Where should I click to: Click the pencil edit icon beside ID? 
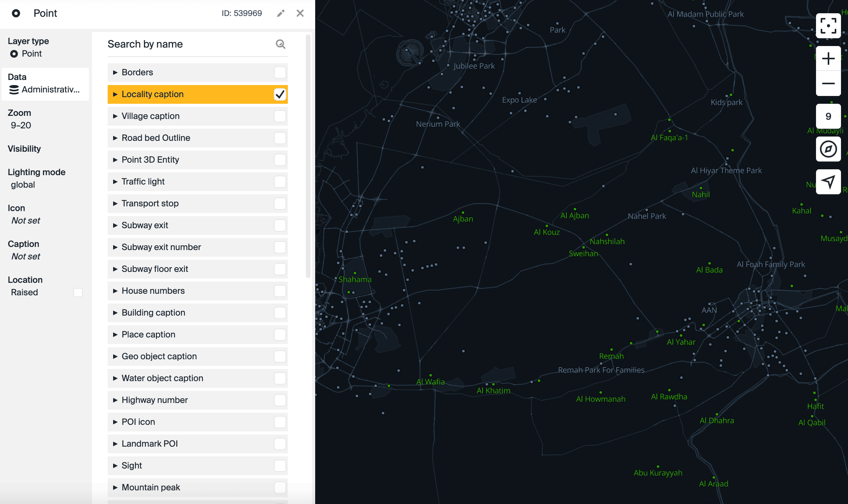click(x=280, y=13)
